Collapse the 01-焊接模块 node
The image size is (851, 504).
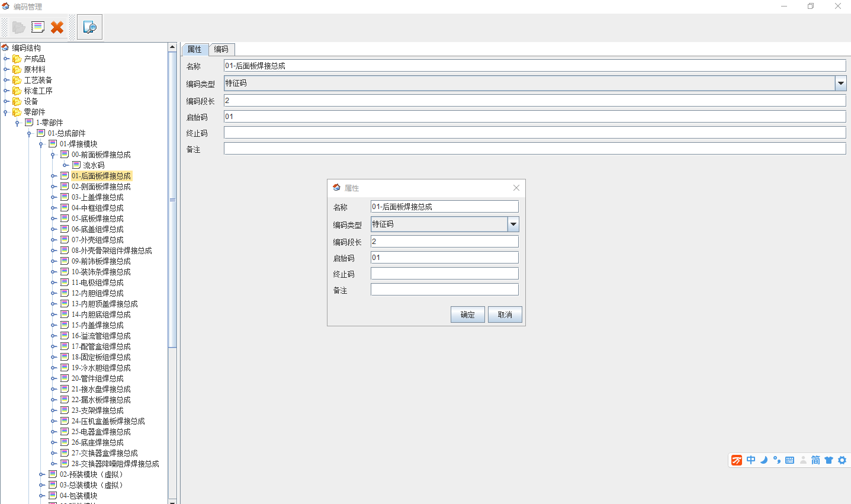(41, 145)
